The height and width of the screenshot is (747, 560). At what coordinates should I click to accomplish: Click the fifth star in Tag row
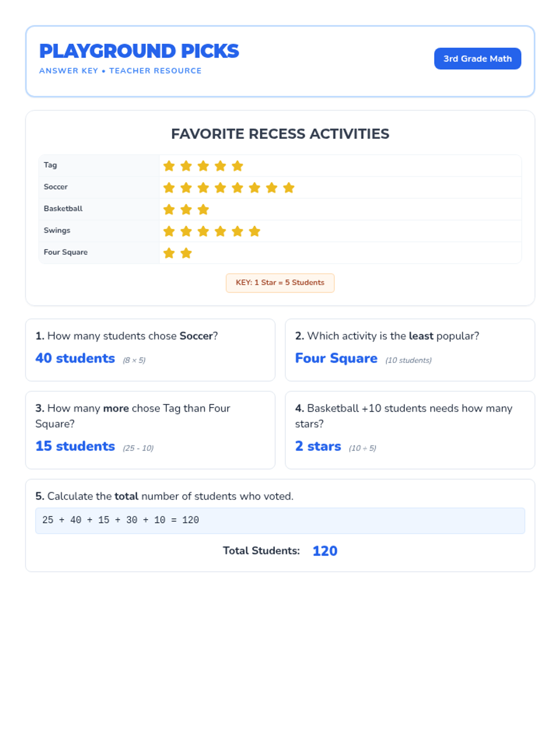pos(238,166)
